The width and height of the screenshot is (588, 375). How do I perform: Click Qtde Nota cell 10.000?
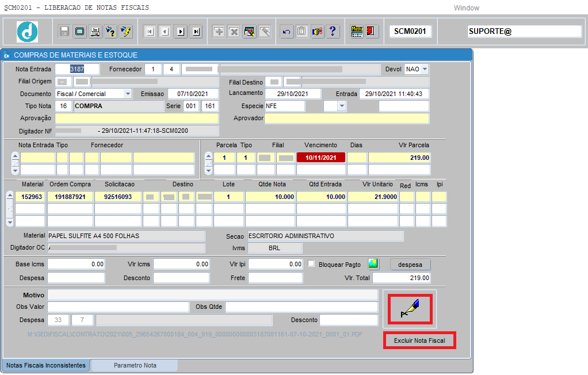pyautogui.click(x=270, y=197)
